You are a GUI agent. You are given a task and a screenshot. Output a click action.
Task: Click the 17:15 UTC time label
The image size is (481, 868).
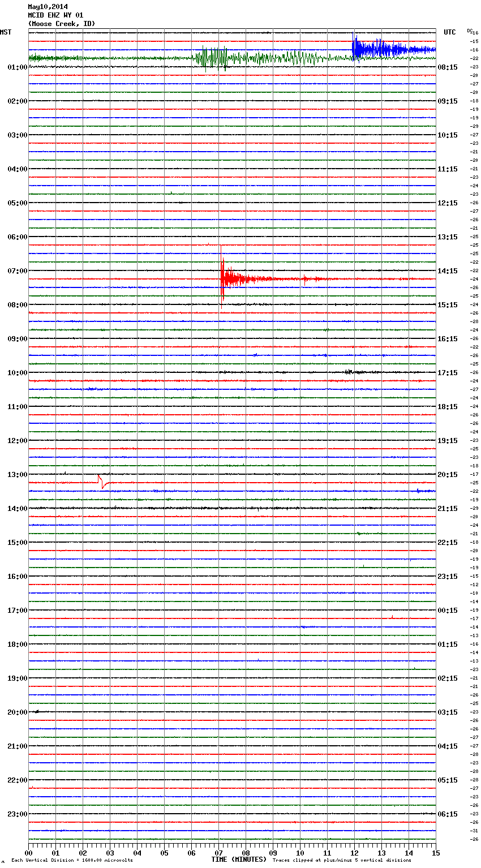point(448,373)
